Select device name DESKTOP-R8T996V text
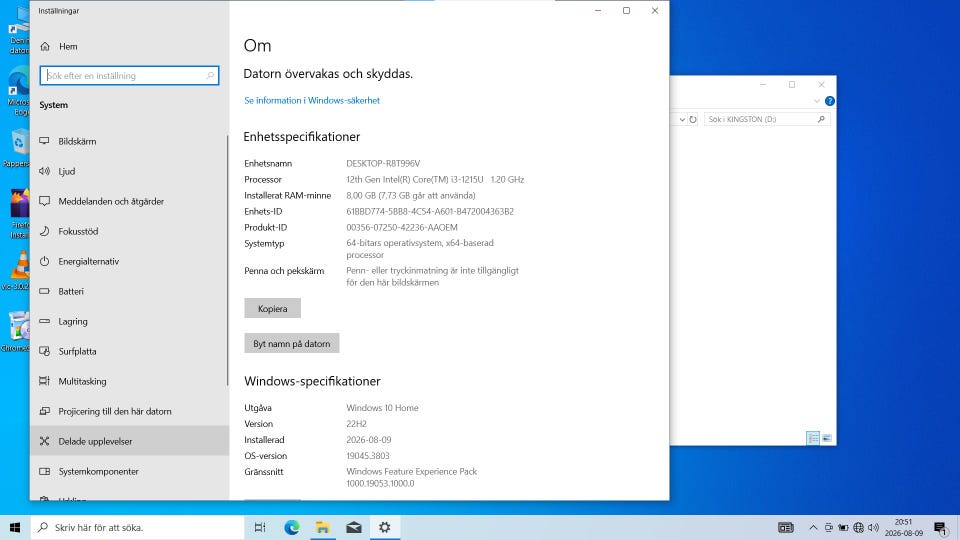 click(383, 163)
